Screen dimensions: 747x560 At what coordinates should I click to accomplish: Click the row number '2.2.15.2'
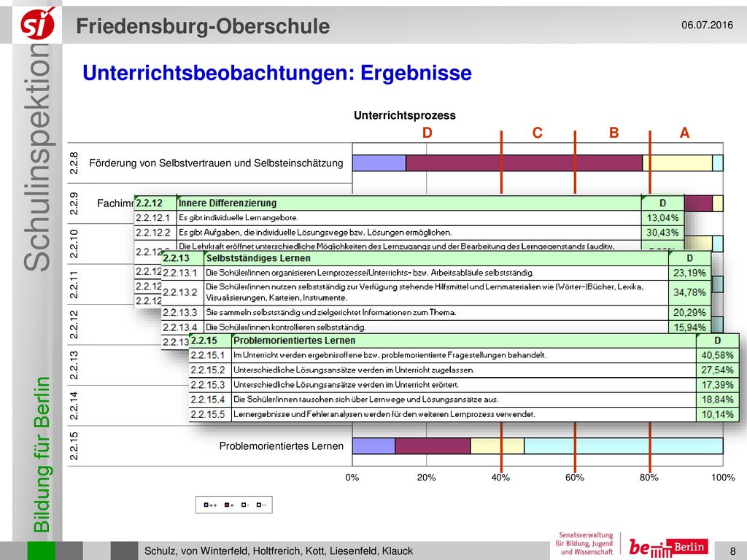208,370
